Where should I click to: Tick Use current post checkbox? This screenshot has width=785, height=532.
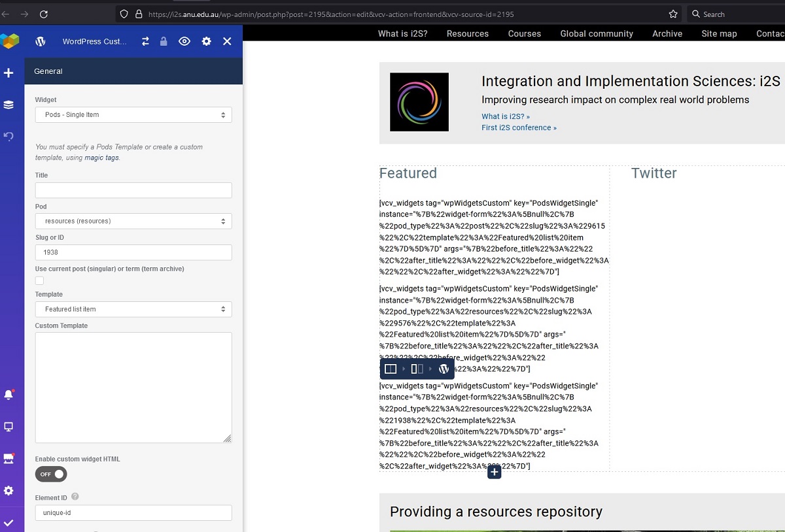tap(39, 280)
